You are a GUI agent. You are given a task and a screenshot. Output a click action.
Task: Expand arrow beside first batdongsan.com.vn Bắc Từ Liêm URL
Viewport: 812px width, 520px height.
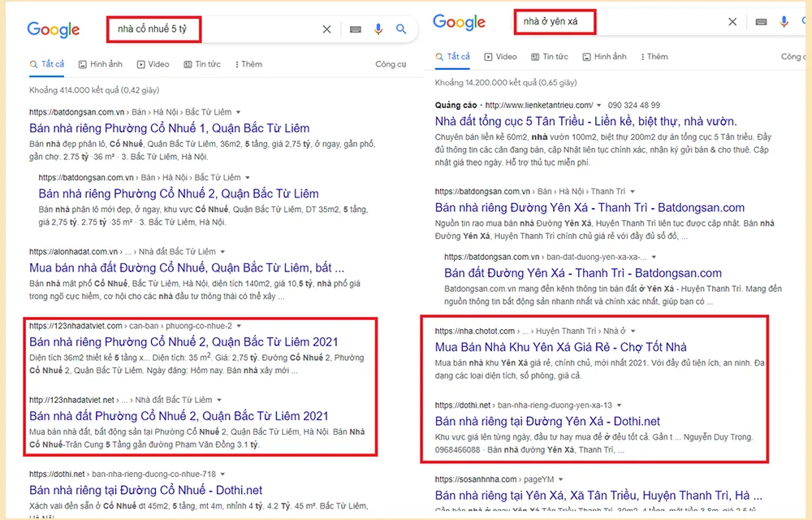coord(238,112)
